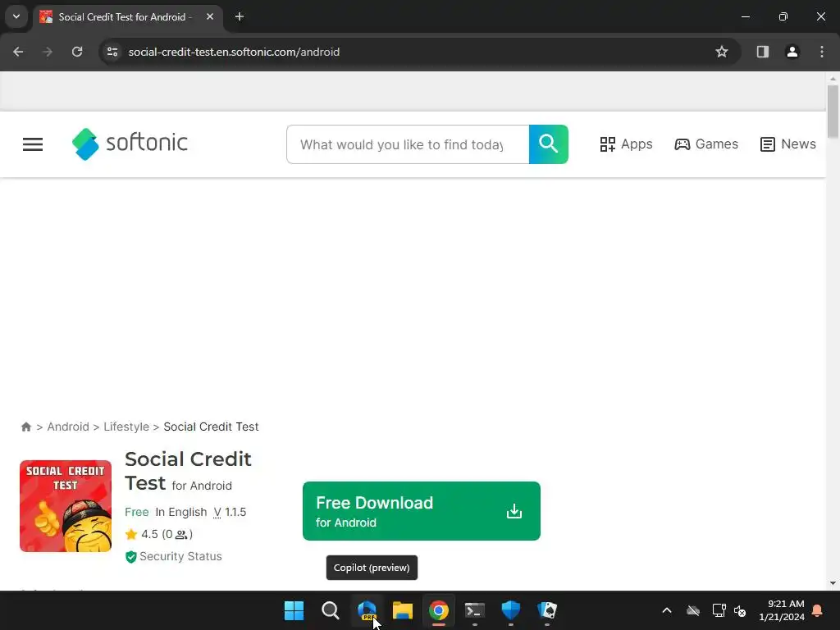Click the OneDrive cloud tray icon

click(x=693, y=610)
